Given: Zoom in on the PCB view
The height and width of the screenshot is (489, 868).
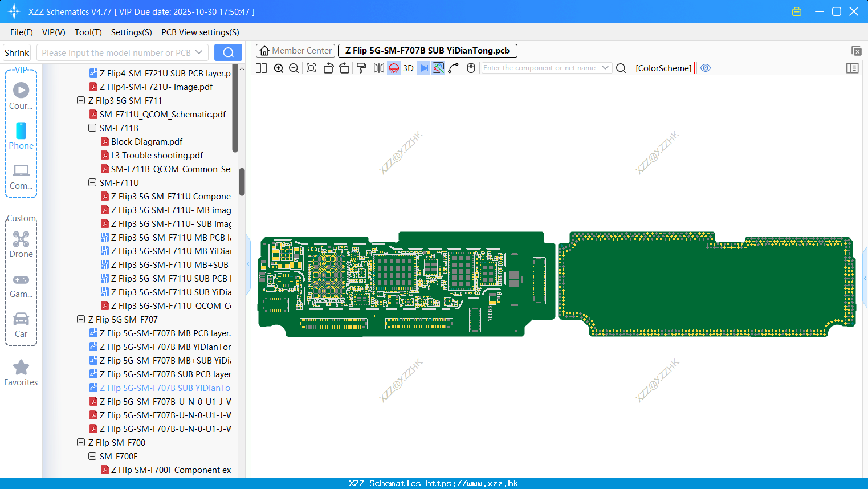Looking at the screenshot, I should coord(279,68).
